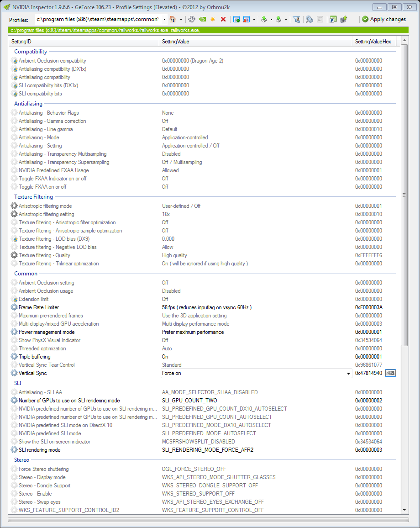420x528 pixels.
Task: Click gear icon of Anisotropic filtering mode
Action: click(14, 206)
